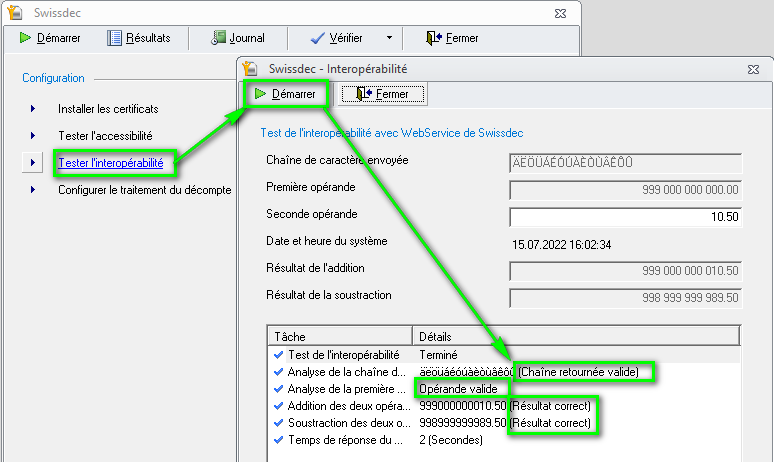Screen dimensions: 774x462
Task: Click checkmark icon of Test de l'interopérabilité
Action: click(278, 355)
